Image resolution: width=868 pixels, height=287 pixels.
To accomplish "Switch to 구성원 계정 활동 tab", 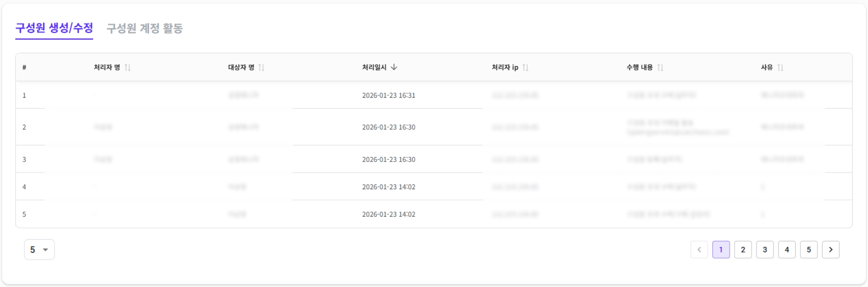I will 145,28.
